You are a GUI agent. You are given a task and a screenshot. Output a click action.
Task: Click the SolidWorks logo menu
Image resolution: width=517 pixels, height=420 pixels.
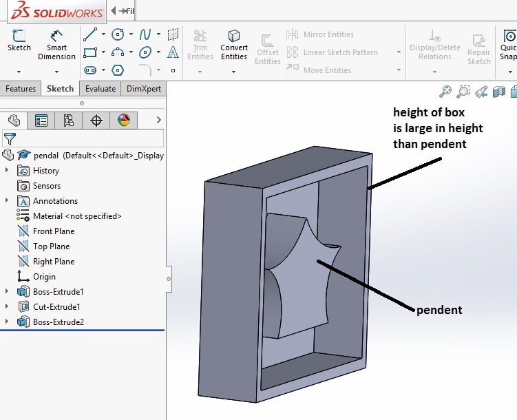56,12
